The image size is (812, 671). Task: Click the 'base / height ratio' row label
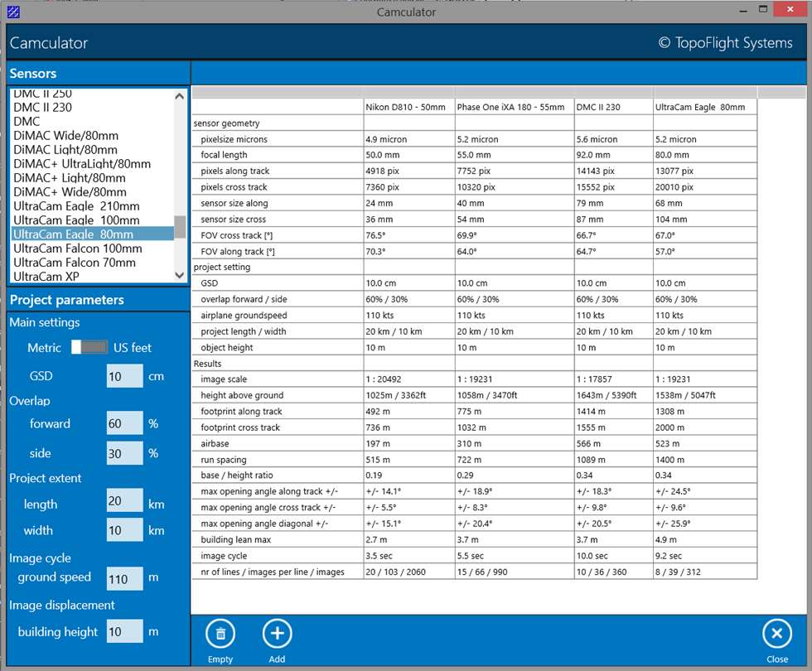237,475
